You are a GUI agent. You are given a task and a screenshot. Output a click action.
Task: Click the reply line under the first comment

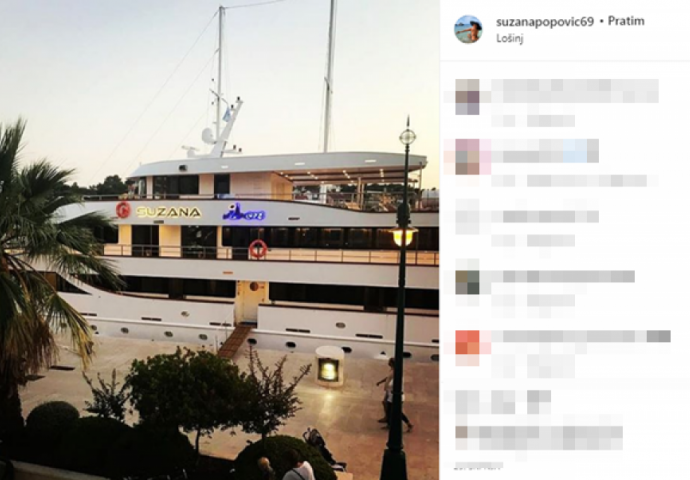click(x=533, y=121)
